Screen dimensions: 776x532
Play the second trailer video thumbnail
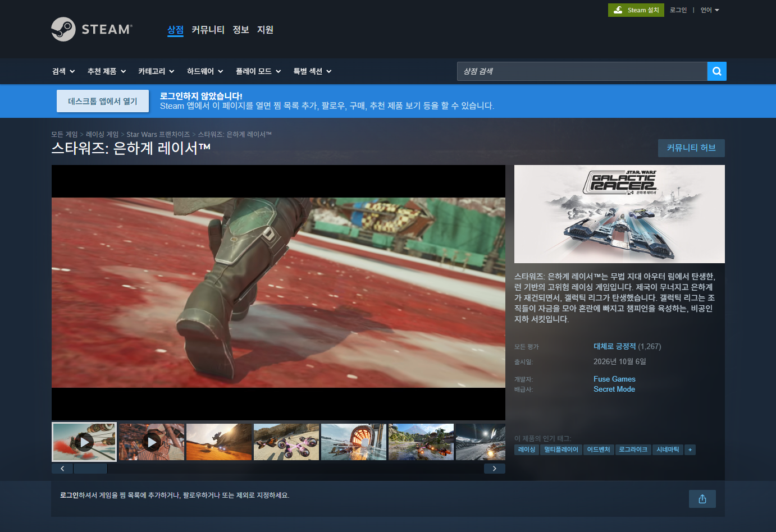152,442
